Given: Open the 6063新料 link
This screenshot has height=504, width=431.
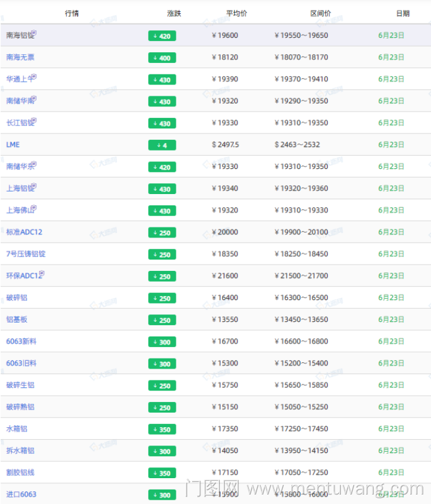Looking at the screenshot, I should point(21,341).
